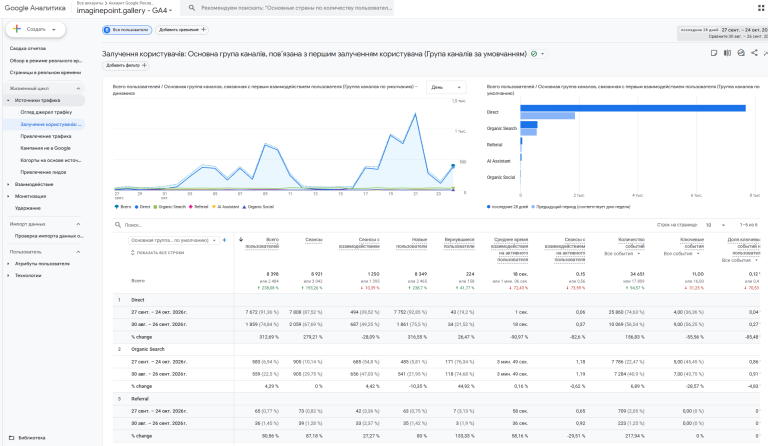Expand the Монетизация section
The image size is (768, 446).
(x=8, y=196)
